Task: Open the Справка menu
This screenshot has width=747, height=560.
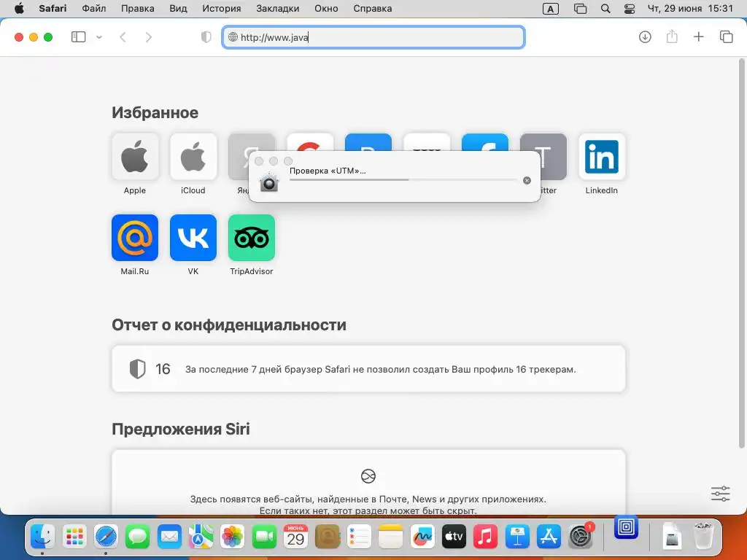Action: tap(373, 9)
